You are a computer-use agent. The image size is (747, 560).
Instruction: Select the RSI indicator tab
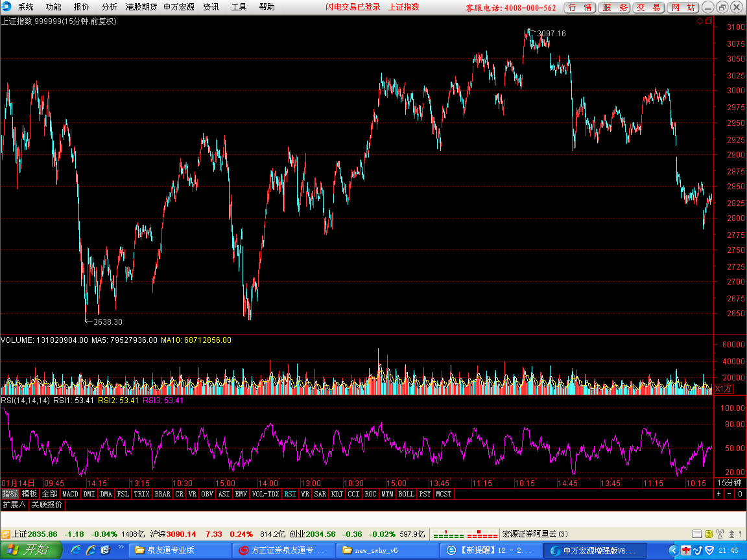(290, 495)
